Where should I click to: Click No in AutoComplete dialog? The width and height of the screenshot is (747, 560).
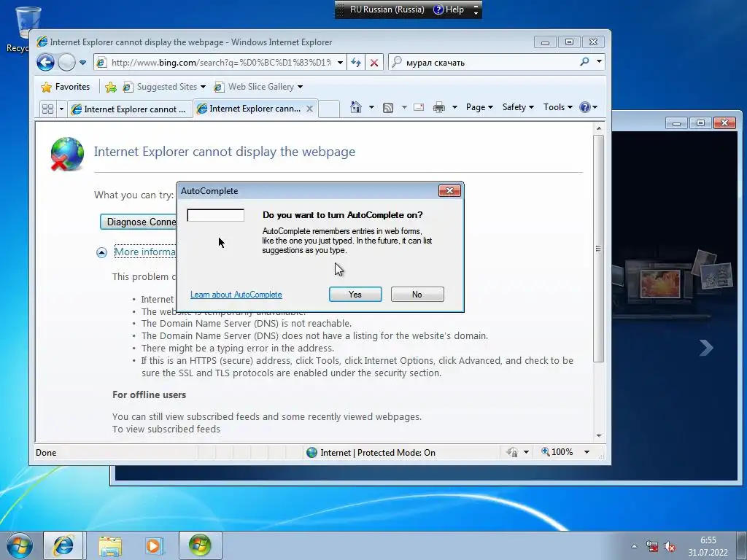click(x=417, y=295)
